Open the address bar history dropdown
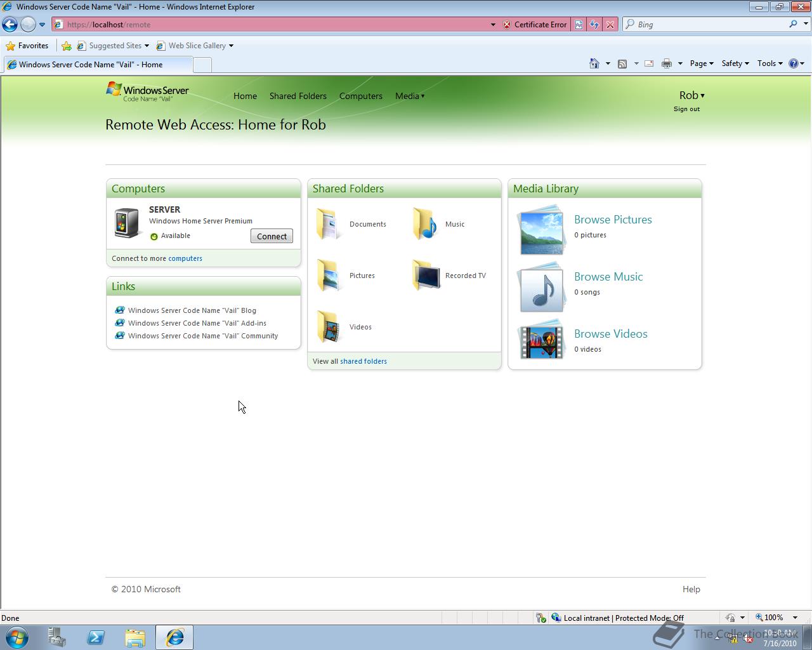Image resolution: width=812 pixels, height=650 pixels. coord(493,25)
